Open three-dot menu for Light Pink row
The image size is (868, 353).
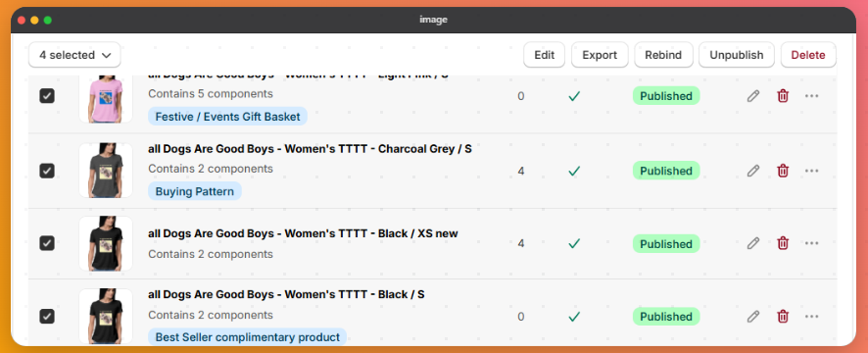coord(811,96)
